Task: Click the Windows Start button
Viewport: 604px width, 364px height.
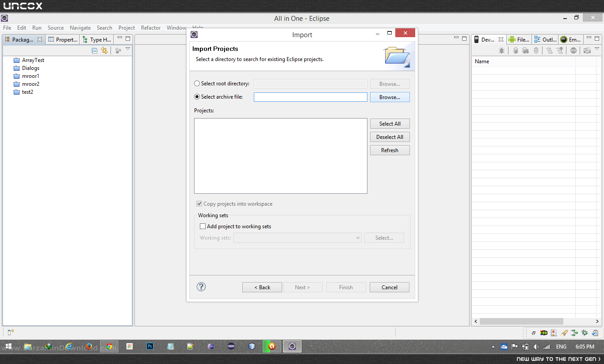Action: click(8, 346)
